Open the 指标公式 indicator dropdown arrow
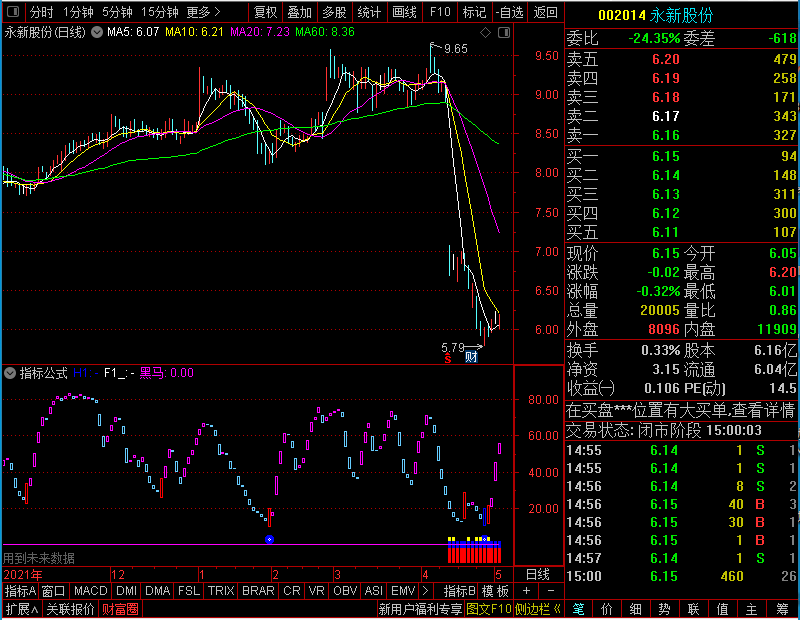This screenshot has height=620, width=800. pyautogui.click(x=10, y=373)
